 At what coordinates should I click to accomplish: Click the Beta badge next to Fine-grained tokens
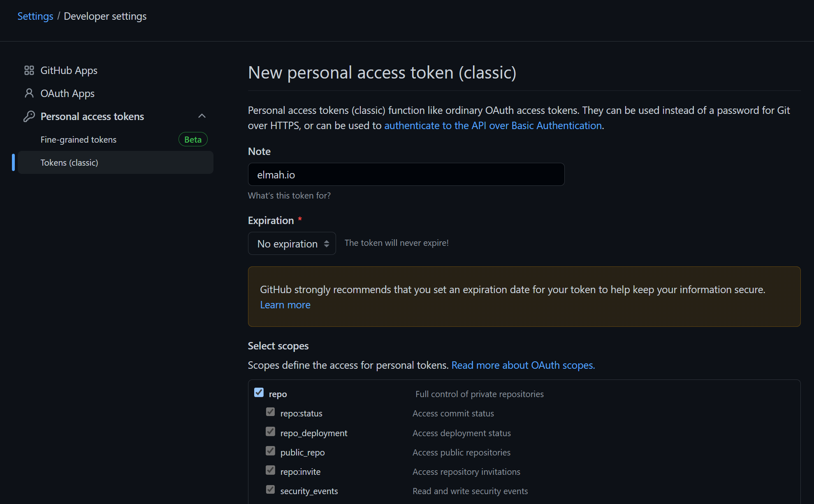193,139
